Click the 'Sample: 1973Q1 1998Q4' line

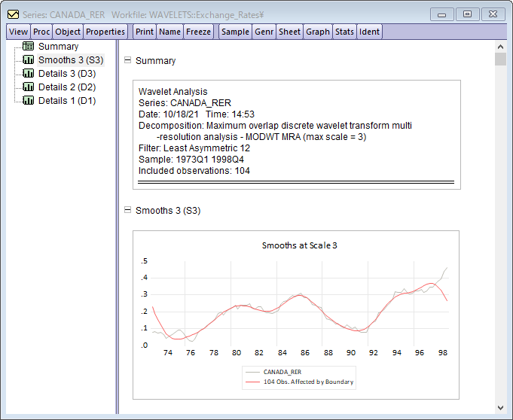[191, 159]
